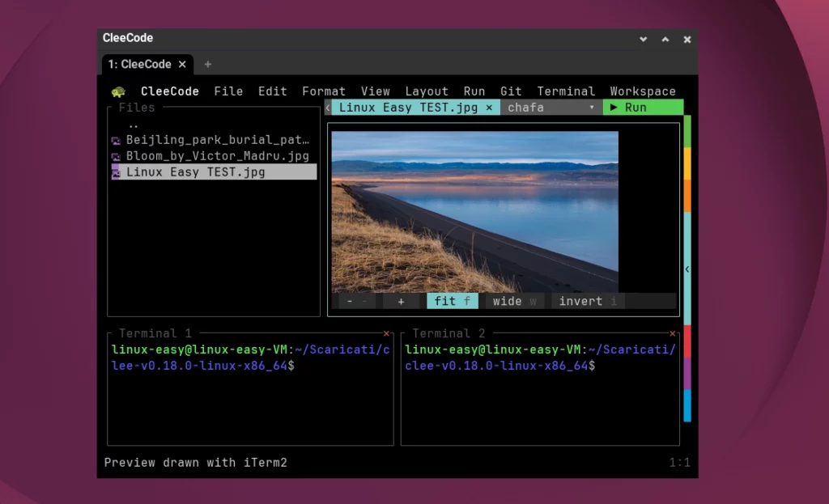
Task: Click the image icon beside Beijling_park_burial_pat
Action: (116, 141)
